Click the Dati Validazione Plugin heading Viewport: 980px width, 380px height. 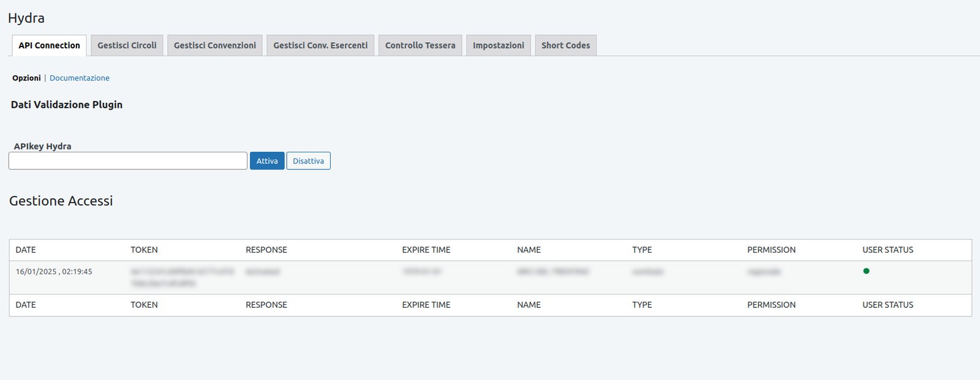tap(67, 105)
